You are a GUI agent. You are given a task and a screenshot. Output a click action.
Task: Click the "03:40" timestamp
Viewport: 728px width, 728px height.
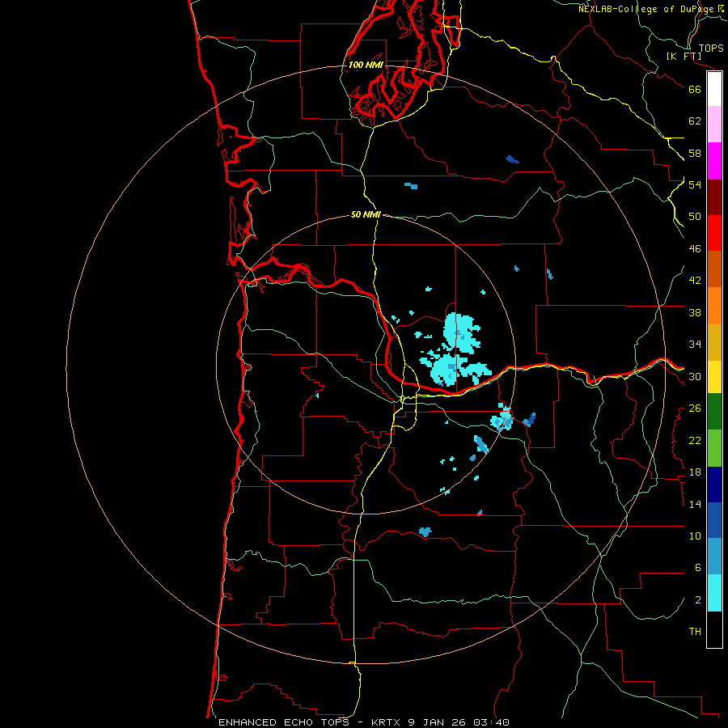click(x=491, y=722)
